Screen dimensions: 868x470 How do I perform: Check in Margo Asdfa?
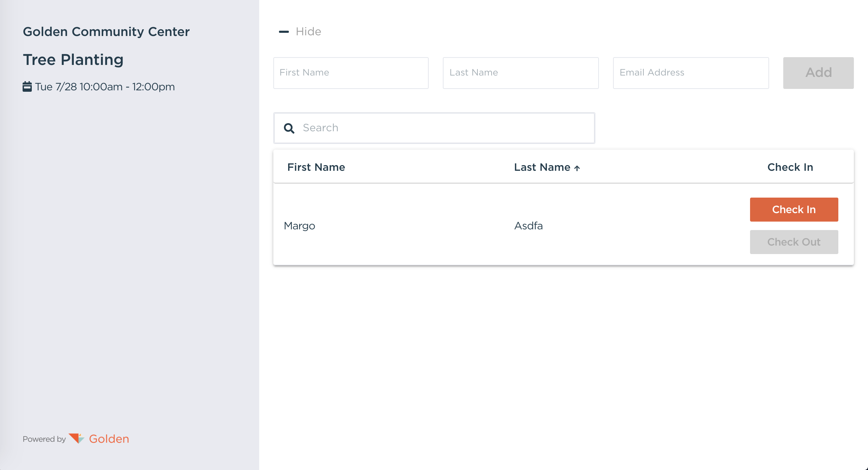793,210
